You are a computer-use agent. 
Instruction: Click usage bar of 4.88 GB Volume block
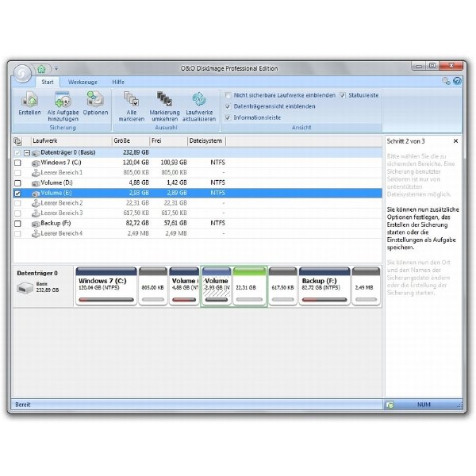(x=184, y=300)
